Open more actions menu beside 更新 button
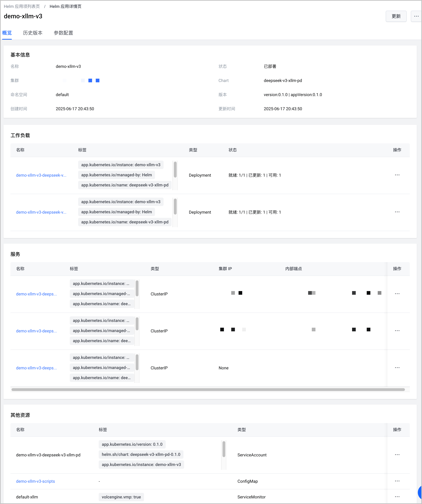422x504 pixels. [x=416, y=16]
